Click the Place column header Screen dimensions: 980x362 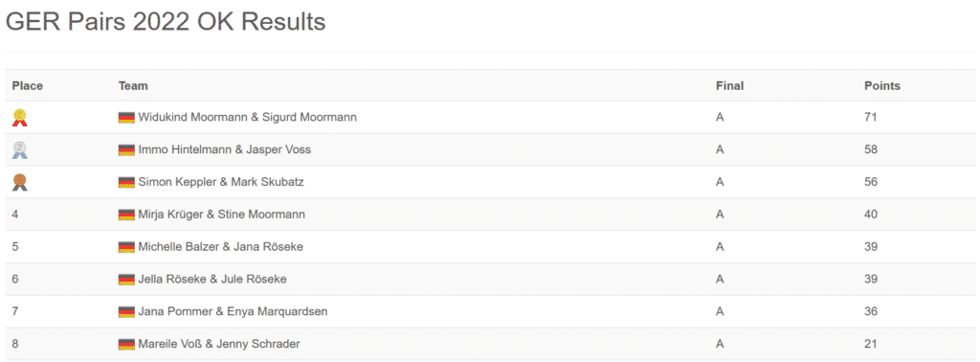tap(28, 86)
